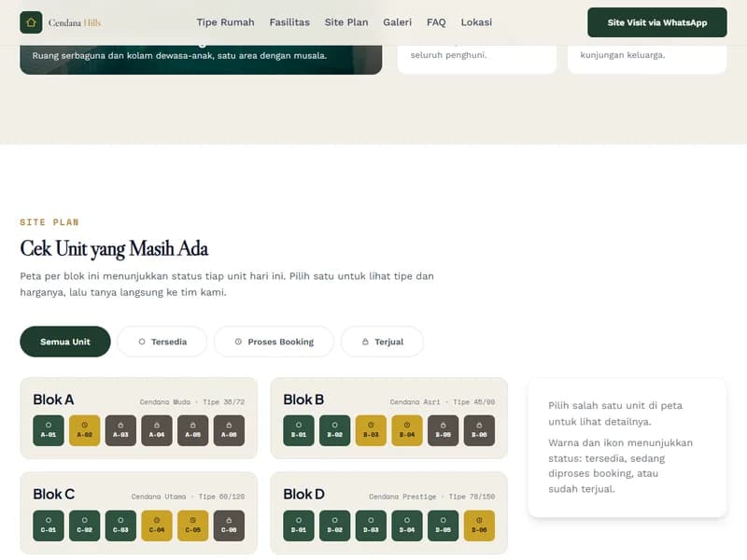Screen dimensions: 747x560
Task: Select sold unit A-06
Action: [229, 430]
